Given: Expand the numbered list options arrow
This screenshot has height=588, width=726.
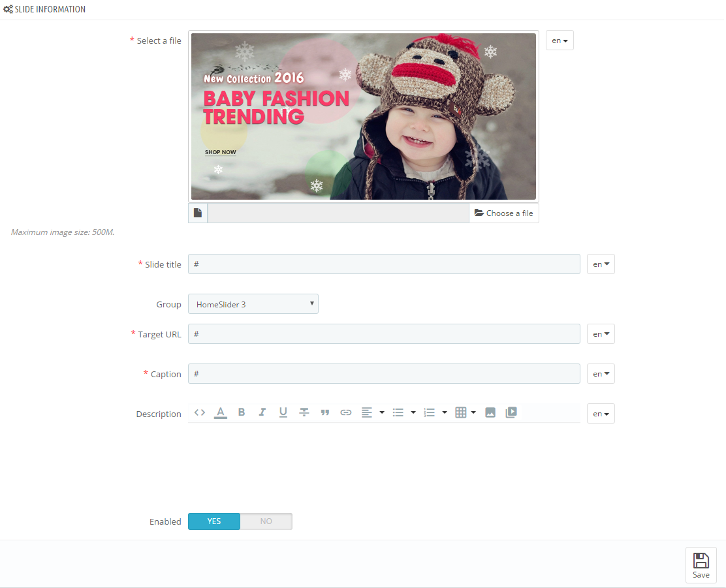Looking at the screenshot, I should 445,412.
